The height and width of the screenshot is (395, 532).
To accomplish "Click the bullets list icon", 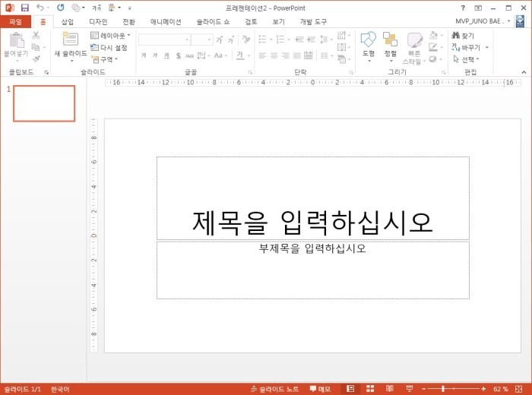I will (263, 39).
